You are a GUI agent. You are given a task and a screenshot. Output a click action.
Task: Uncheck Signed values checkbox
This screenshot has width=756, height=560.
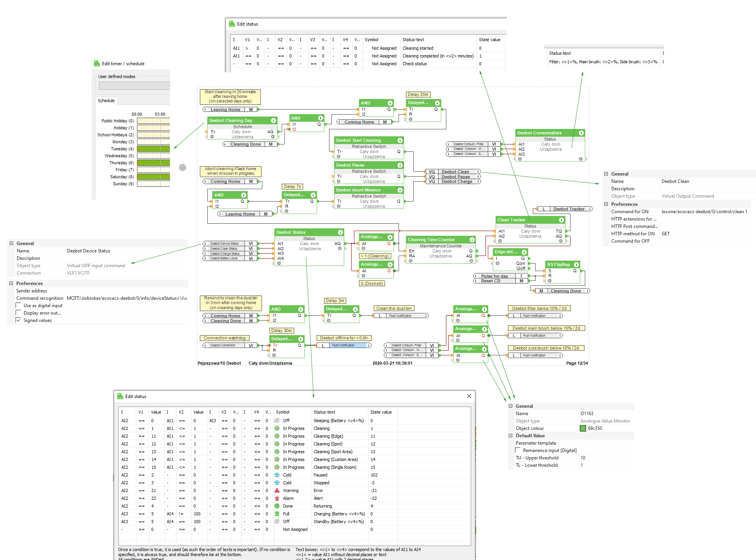[x=18, y=320]
